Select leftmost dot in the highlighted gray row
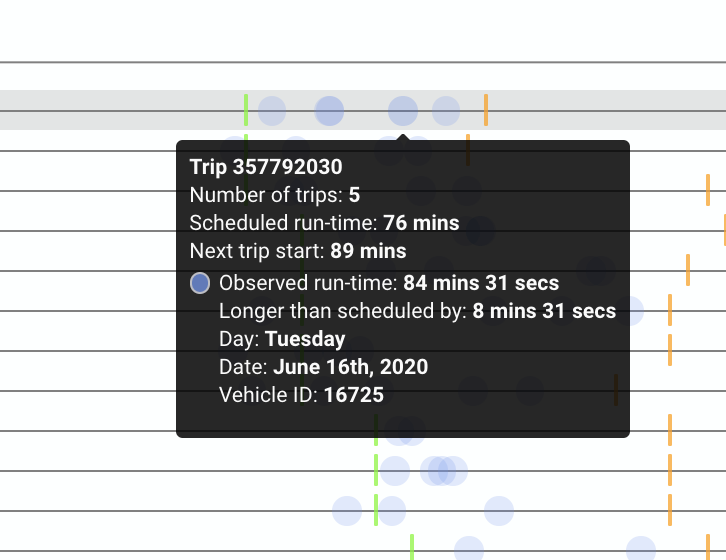This screenshot has width=726, height=560. (x=272, y=111)
